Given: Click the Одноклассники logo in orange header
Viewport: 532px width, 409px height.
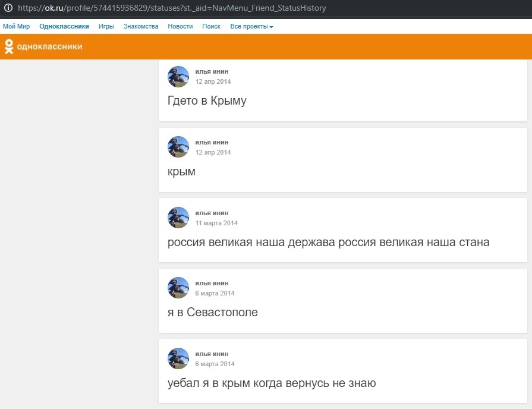Looking at the screenshot, I should [43, 46].
